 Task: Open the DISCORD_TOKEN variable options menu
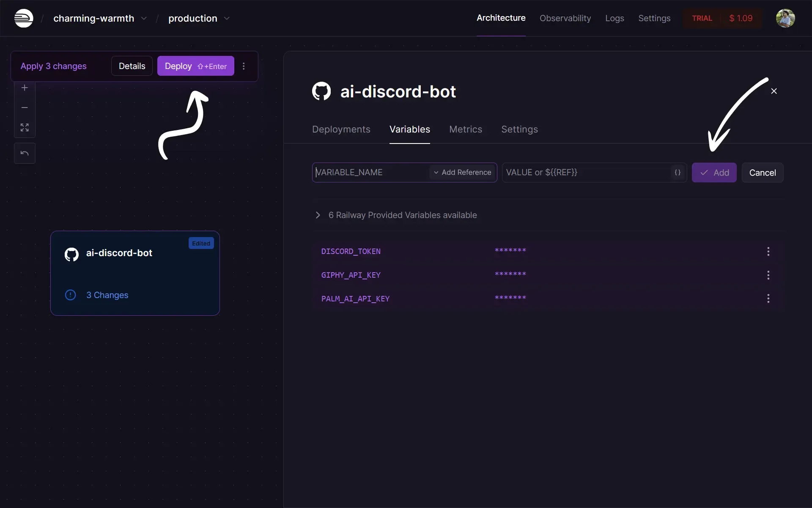click(768, 251)
